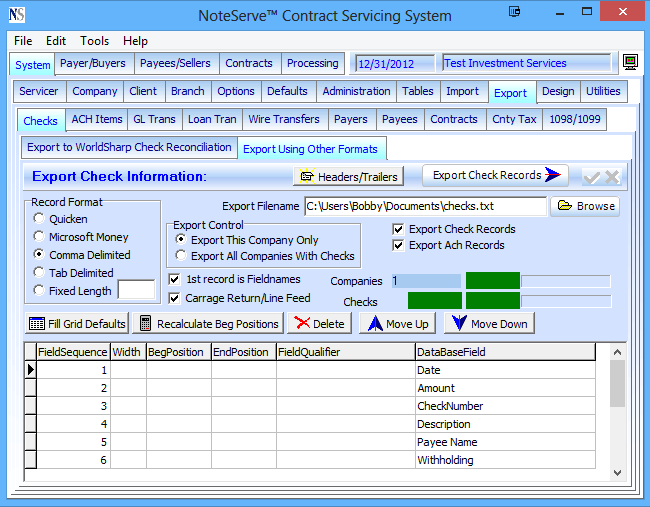650x507 pixels.
Task: Click the Payee Name cell
Action: [x=505, y=442]
